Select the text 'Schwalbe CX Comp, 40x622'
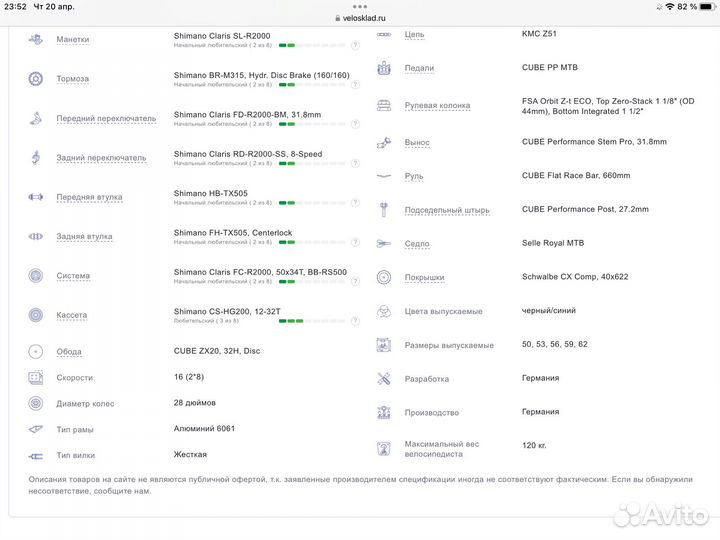The height and width of the screenshot is (540, 720). click(x=575, y=277)
